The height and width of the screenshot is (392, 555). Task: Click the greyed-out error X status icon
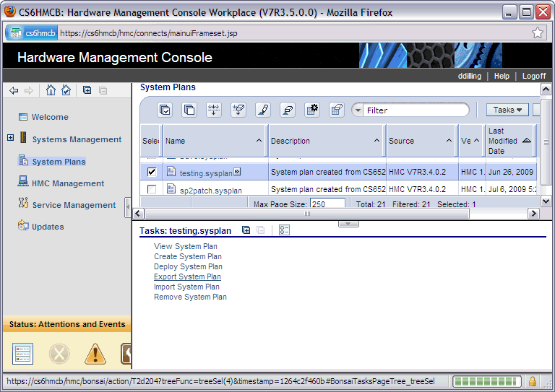(x=59, y=354)
